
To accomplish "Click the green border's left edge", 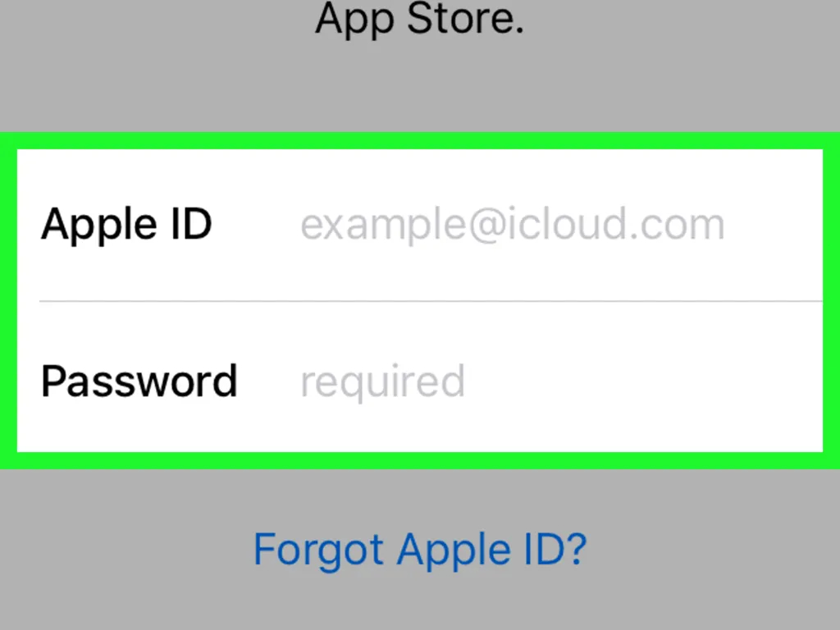I will click(x=8, y=300).
